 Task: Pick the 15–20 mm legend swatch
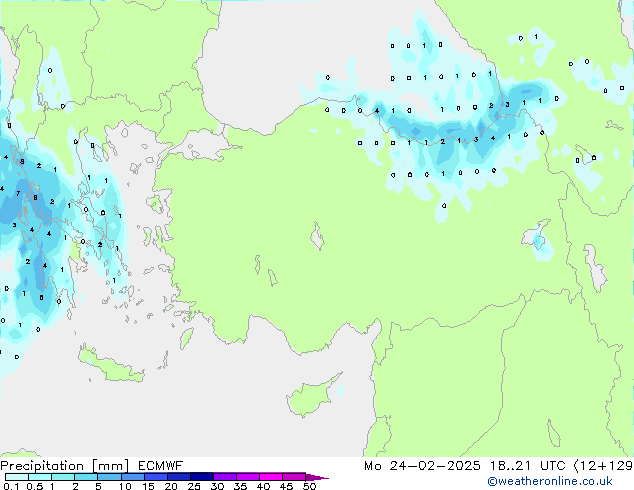[156, 477]
